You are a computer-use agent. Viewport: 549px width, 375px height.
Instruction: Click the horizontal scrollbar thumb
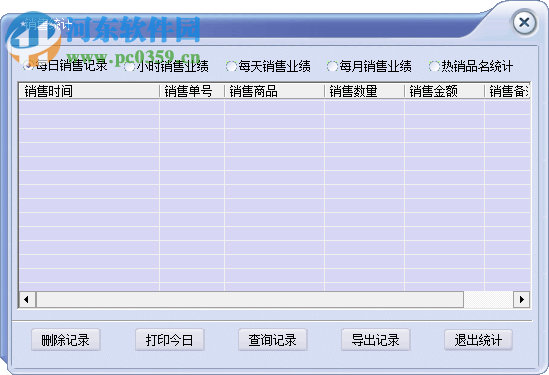point(250,299)
